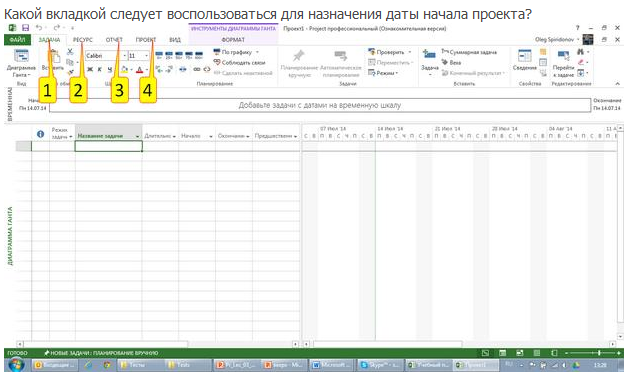This screenshot has width=626, height=381.
Task: Switch to the ПРОЕКТ tab
Action: [x=146, y=40]
